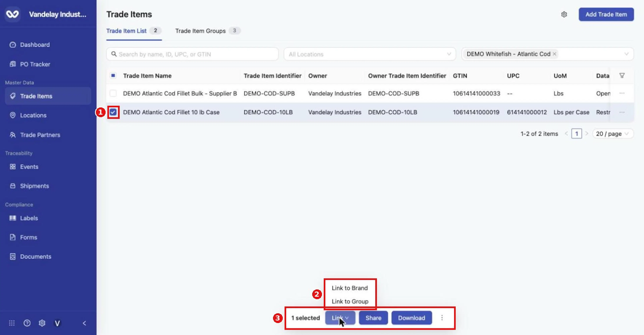The height and width of the screenshot is (335, 644).
Task: Open the V user profile avatar
Action: [57, 323]
